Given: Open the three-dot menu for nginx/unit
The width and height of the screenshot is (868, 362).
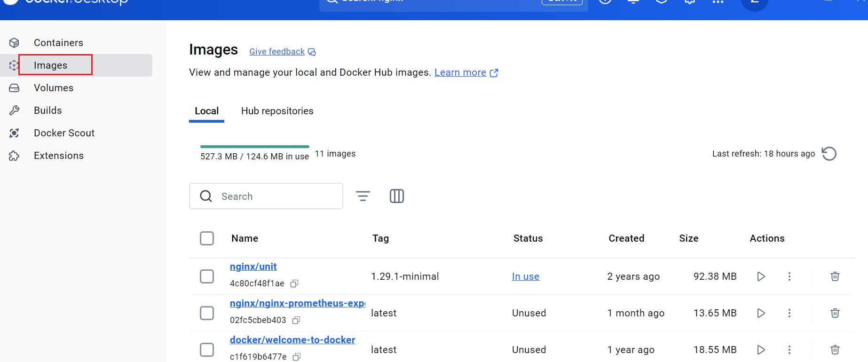Looking at the screenshot, I should [789, 276].
